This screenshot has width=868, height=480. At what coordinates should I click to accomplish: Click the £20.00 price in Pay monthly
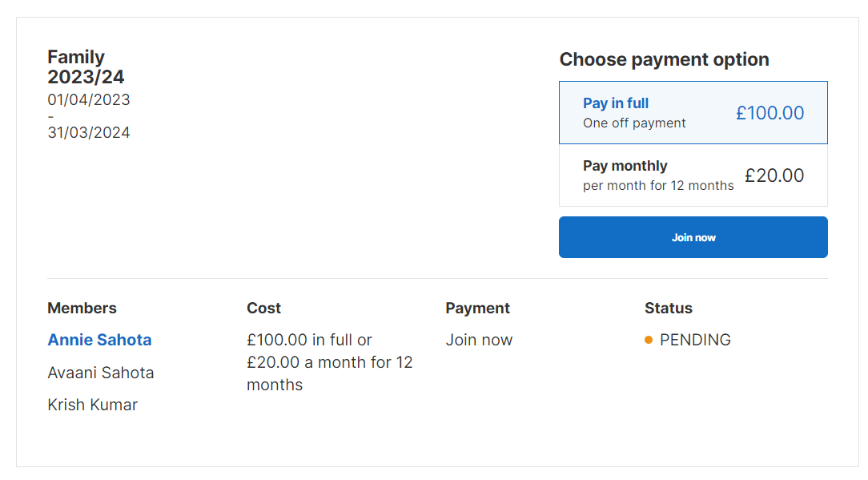[774, 175]
